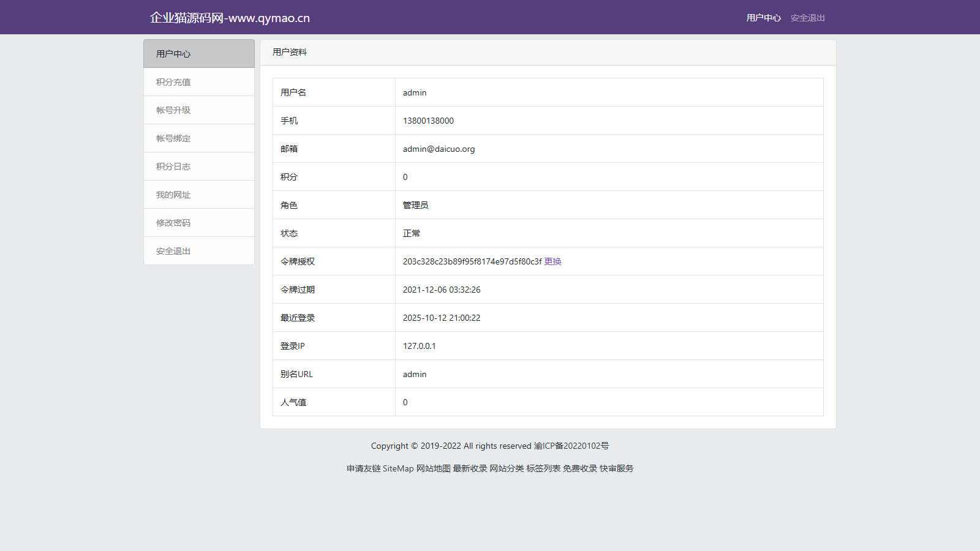Open 网站分类 footer link
Screen dimensions: 980x551
[507, 468]
